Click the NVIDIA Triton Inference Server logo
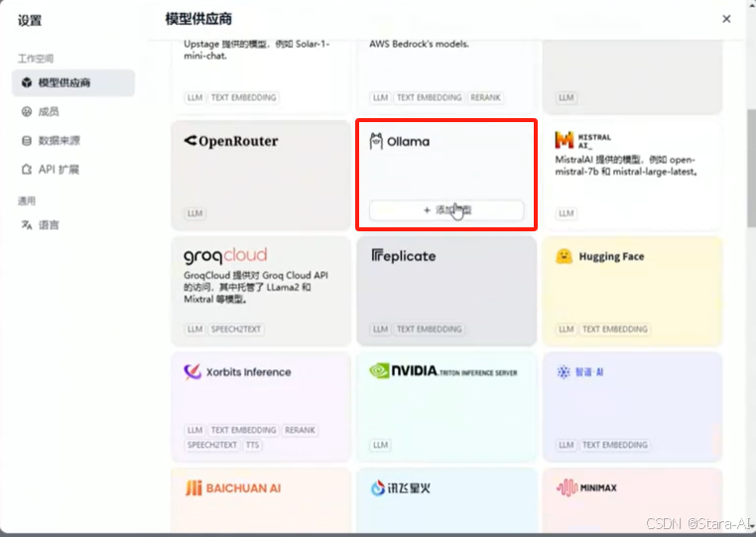 (x=443, y=371)
